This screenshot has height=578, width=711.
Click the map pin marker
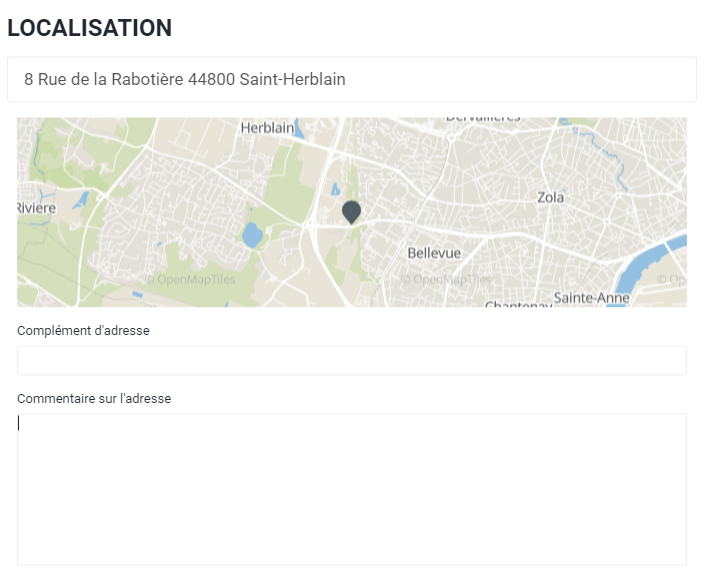coord(351,211)
